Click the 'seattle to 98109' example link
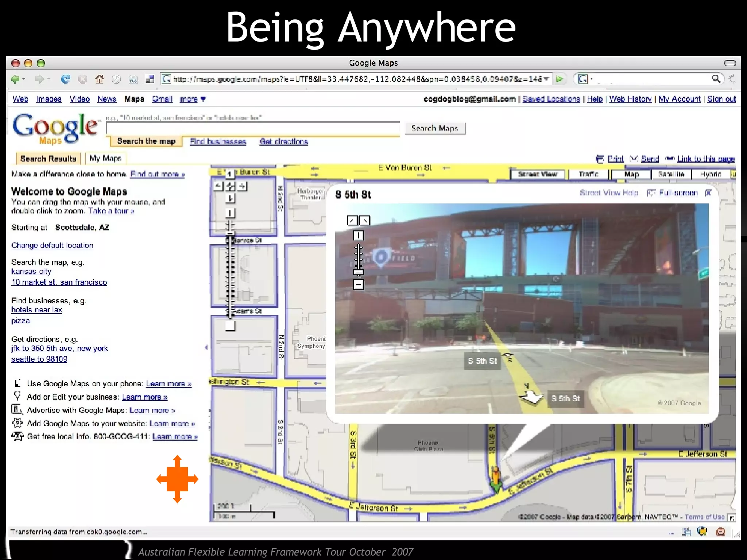The image size is (747, 560). pyautogui.click(x=39, y=359)
